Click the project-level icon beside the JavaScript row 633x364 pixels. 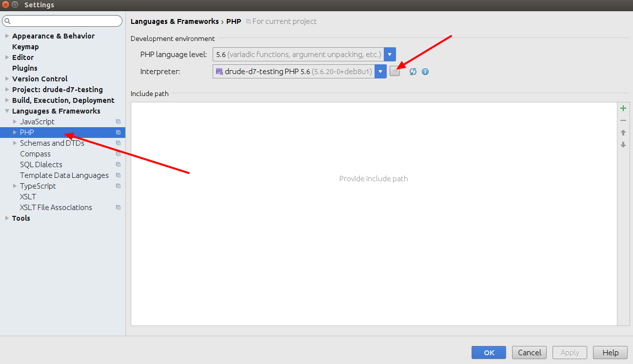(x=118, y=122)
